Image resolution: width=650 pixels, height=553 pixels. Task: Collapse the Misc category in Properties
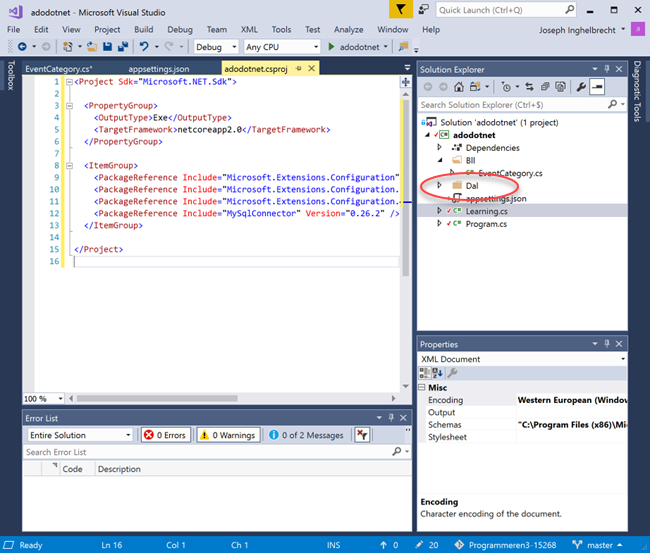[422, 387]
